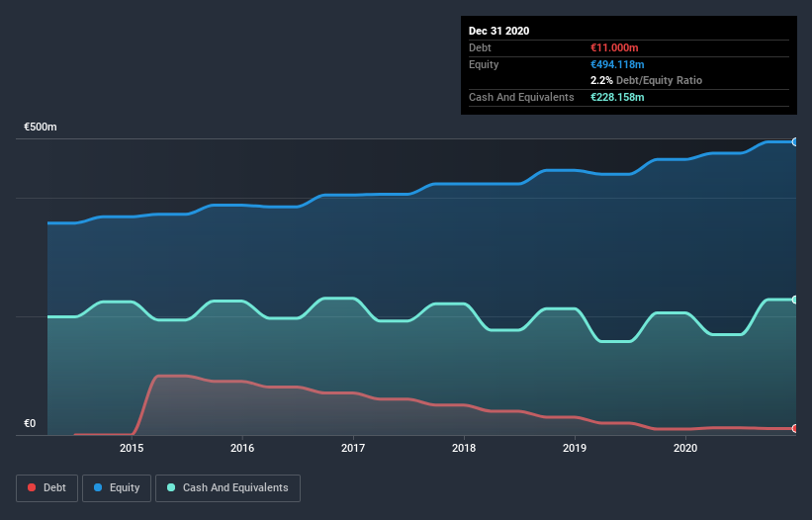Click the €0 y-axis label
This screenshot has width=812, height=520.
(x=30, y=423)
